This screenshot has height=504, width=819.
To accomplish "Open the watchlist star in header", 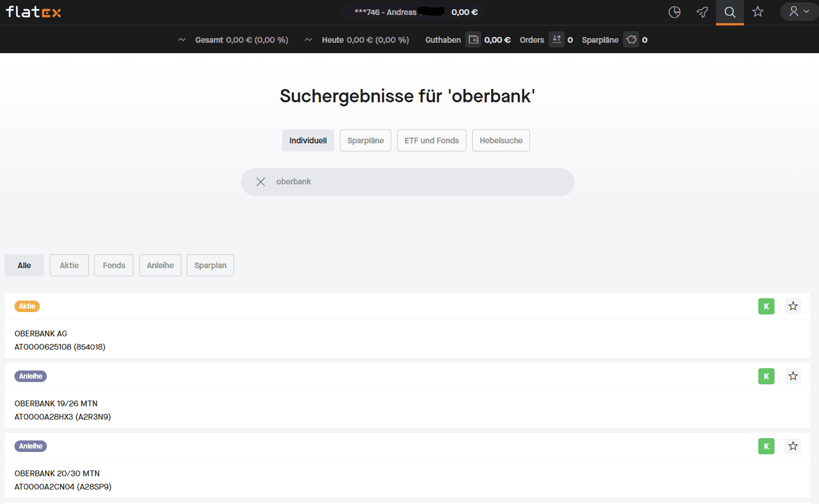I will pos(758,12).
